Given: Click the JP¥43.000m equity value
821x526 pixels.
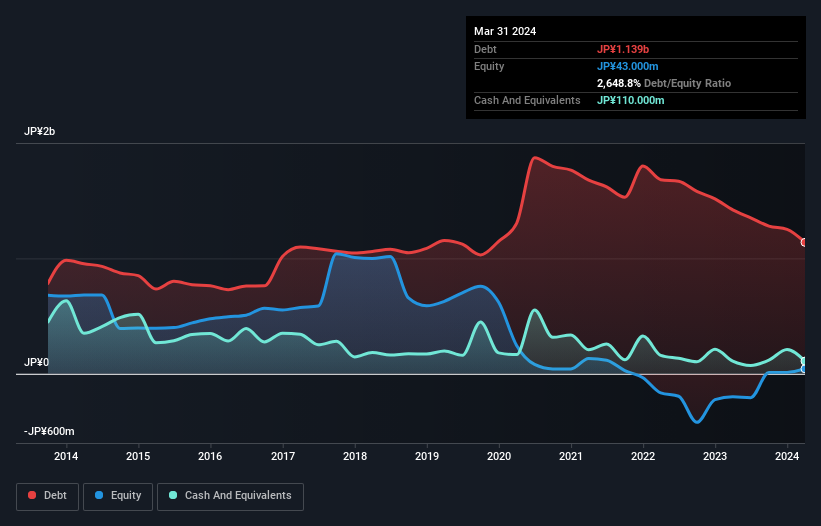Looking at the screenshot, I should [628, 66].
